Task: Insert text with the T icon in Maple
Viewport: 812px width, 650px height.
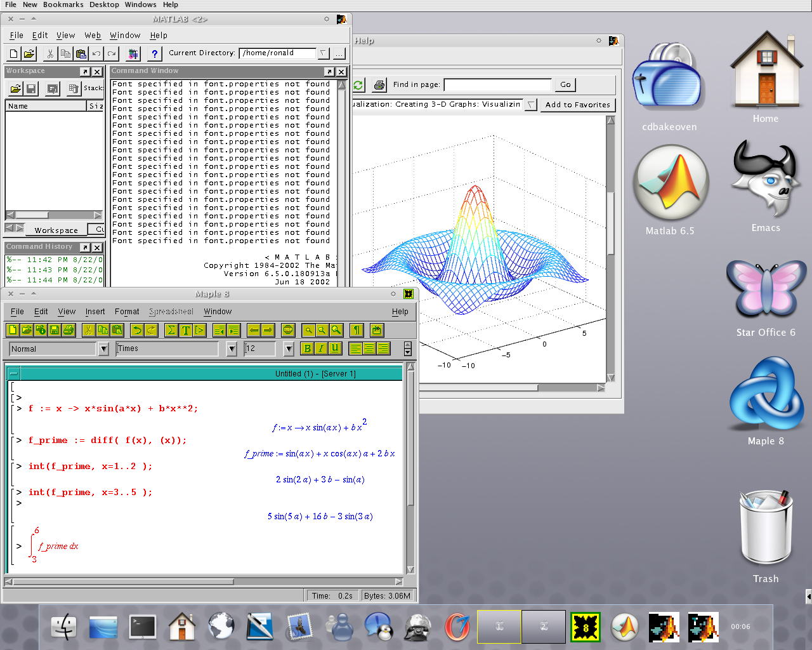Action: [x=185, y=330]
